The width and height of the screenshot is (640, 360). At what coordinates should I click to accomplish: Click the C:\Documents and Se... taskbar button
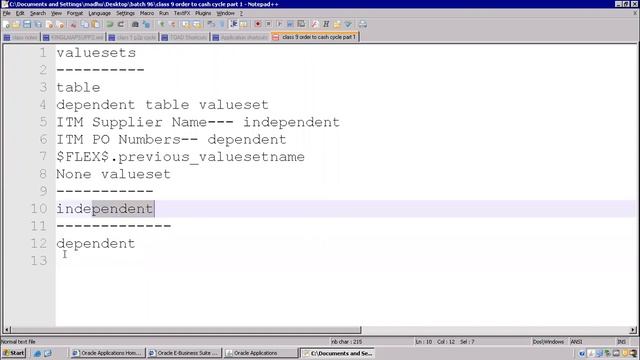[x=338, y=353]
